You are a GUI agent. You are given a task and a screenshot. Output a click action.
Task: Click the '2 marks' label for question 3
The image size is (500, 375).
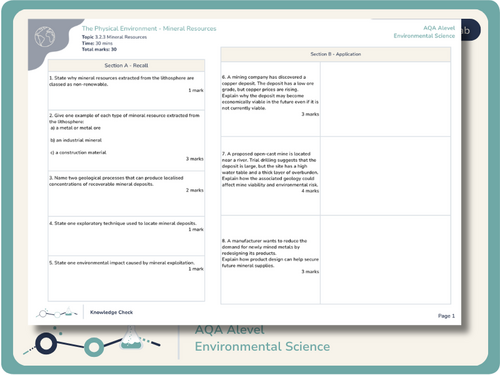[x=195, y=190]
